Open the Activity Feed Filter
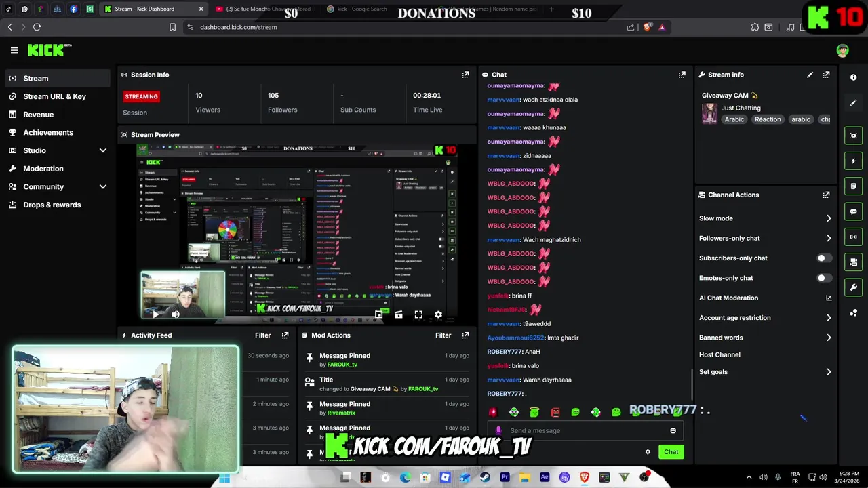 [x=262, y=335]
